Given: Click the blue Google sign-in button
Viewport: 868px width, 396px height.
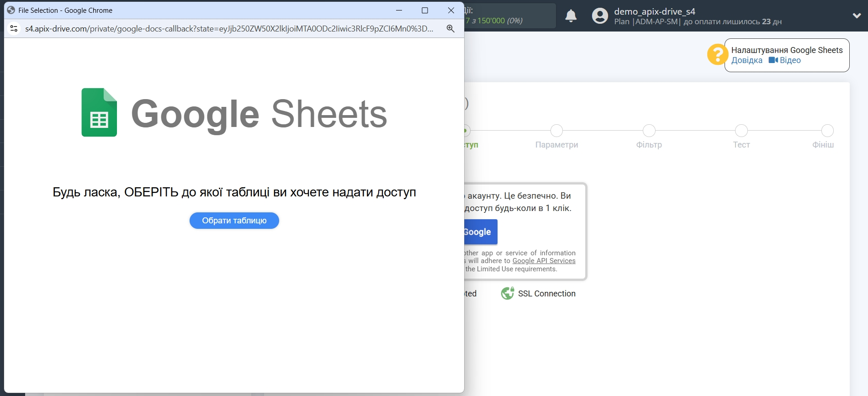Looking at the screenshot, I should (x=481, y=232).
